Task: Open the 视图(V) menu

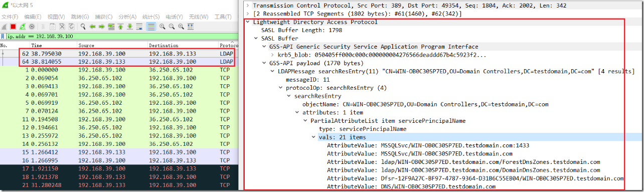Action: pyautogui.click(x=57, y=17)
